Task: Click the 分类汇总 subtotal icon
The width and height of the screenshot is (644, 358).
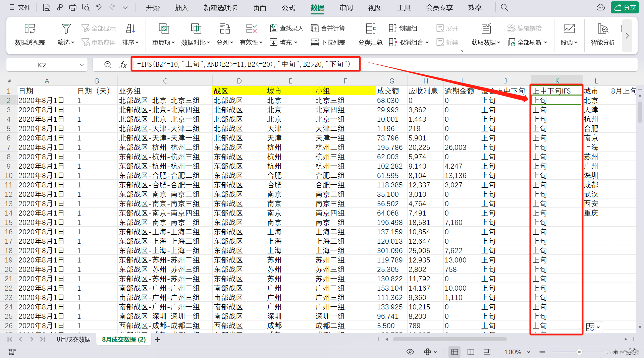Action: click(x=371, y=28)
